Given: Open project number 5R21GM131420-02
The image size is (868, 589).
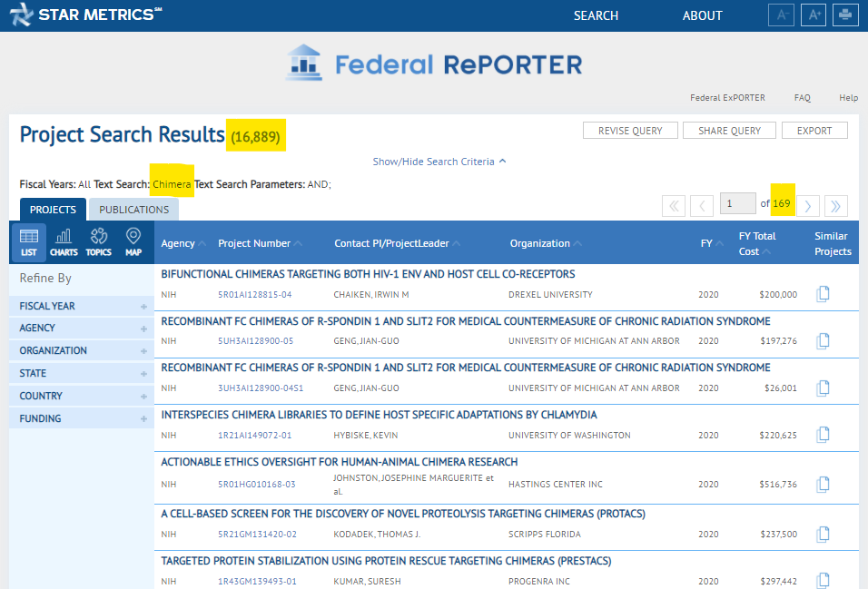Looking at the screenshot, I should coord(257,535).
